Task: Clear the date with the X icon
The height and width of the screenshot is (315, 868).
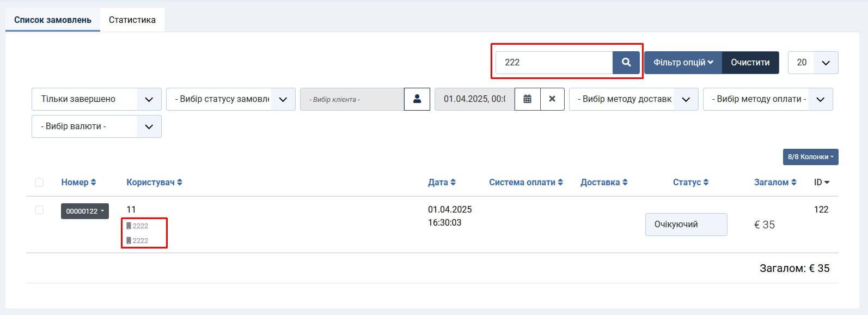Action: pyautogui.click(x=552, y=99)
